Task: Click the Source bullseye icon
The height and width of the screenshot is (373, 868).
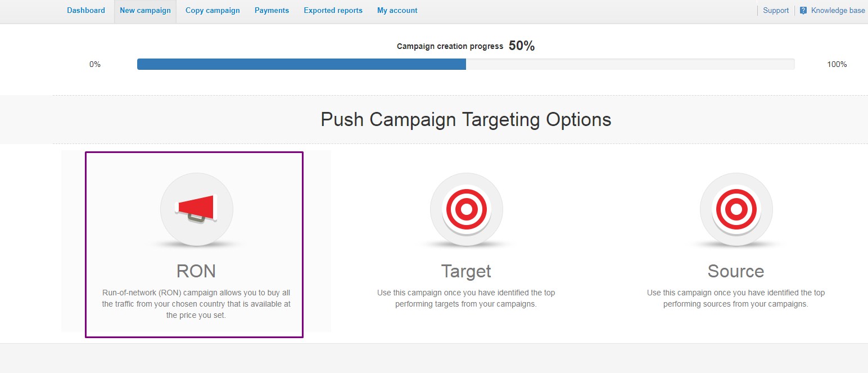Action: (736, 209)
